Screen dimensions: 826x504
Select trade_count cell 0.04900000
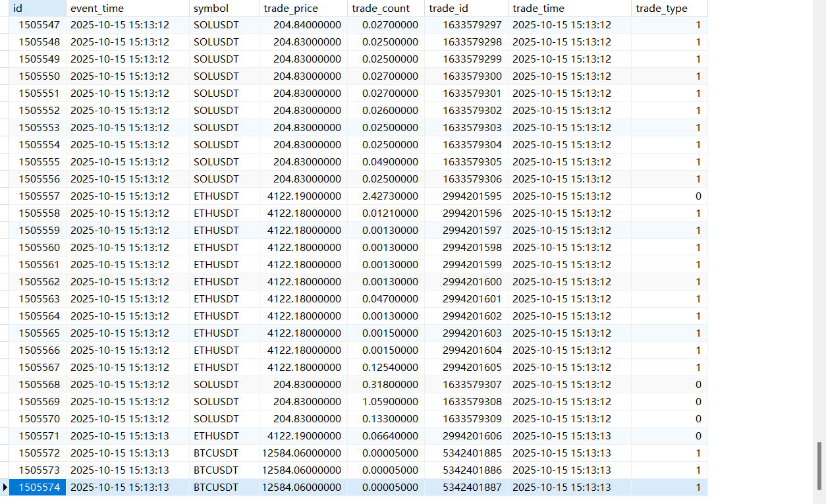coord(386,162)
